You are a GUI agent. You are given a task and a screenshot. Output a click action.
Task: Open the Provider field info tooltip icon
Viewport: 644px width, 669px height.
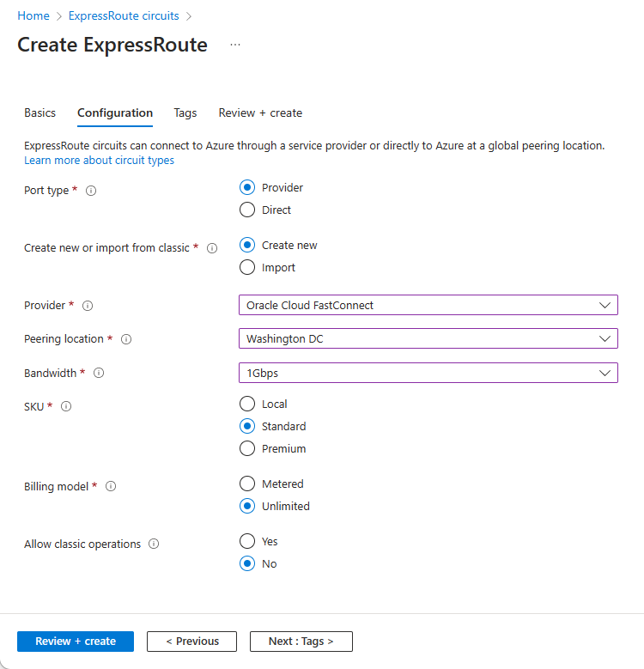click(x=88, y=305)
